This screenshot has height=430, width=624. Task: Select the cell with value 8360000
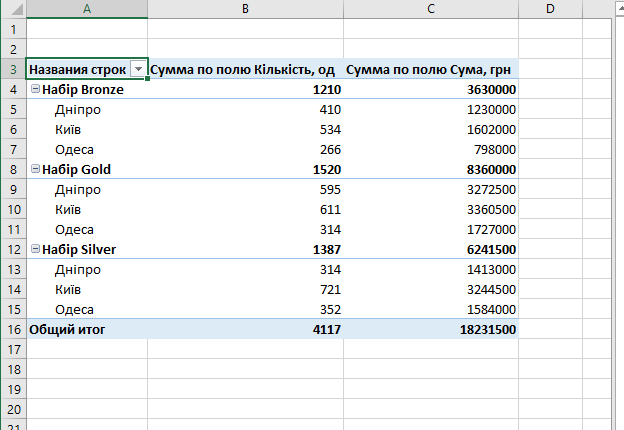click(x=431, y=169)
